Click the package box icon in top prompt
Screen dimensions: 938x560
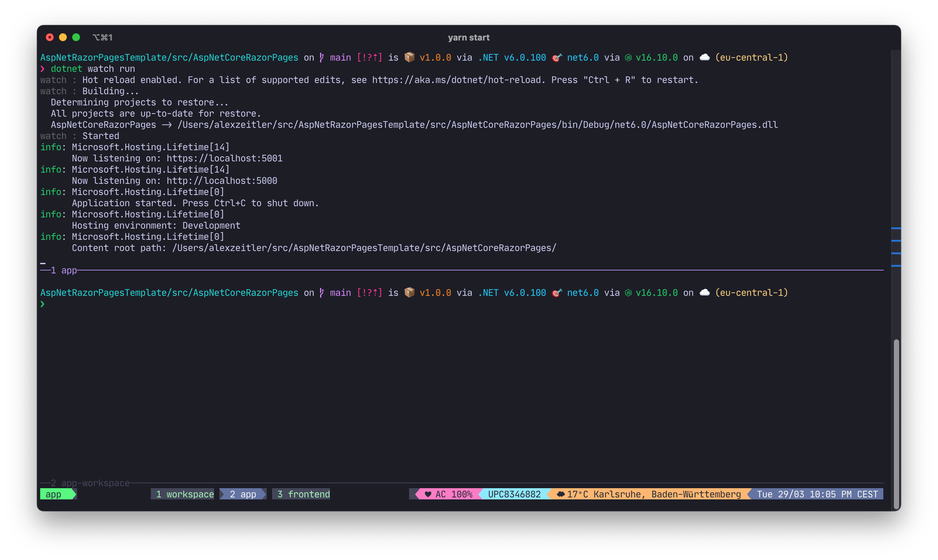(x=409, y=57)
